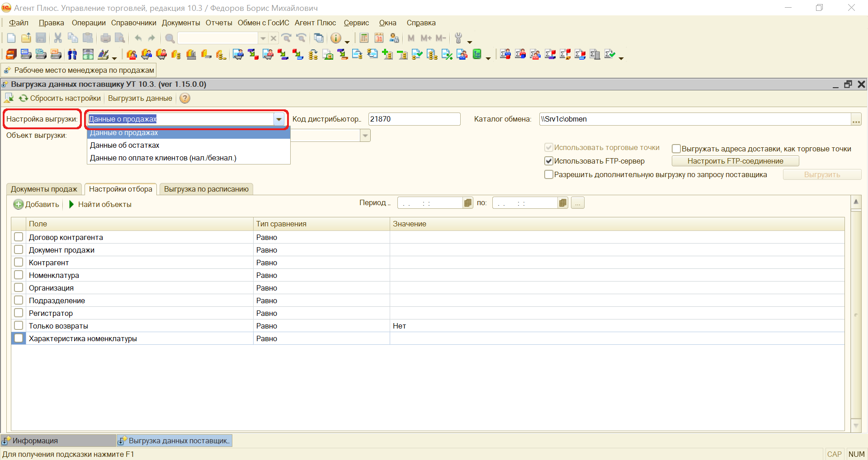Click Настроить FTP-соединение button

735,161
